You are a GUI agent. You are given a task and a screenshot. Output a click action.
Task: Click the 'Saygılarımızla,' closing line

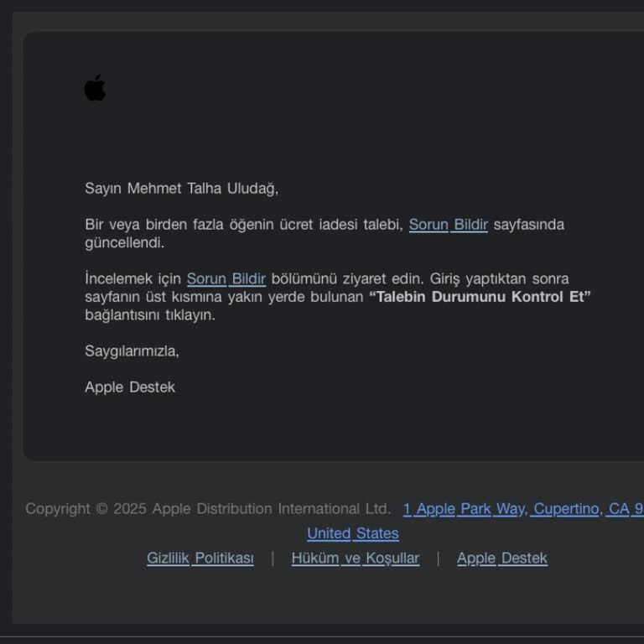[132, 351]
